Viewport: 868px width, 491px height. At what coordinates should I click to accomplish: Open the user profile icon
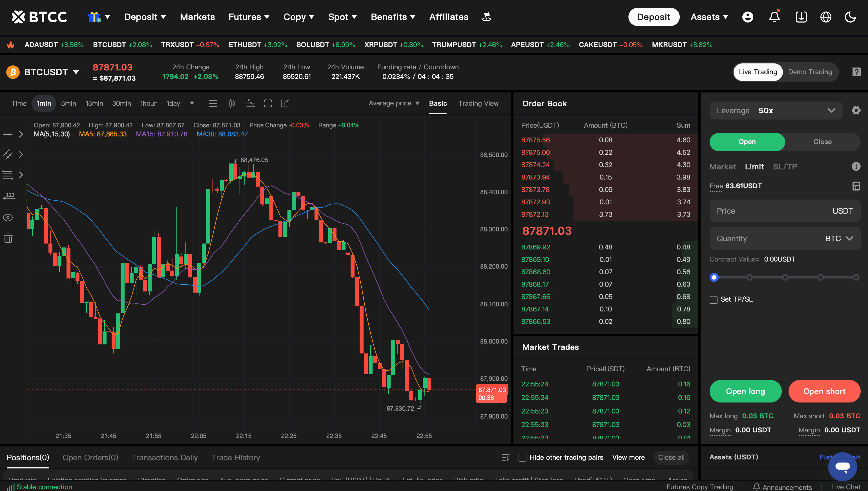click(x=747, y=17)
